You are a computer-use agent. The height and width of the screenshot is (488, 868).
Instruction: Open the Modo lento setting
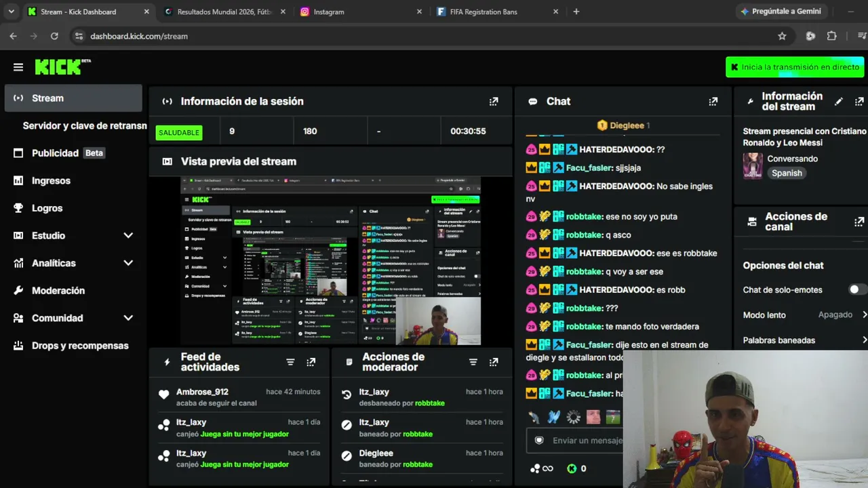coord(805,314)
